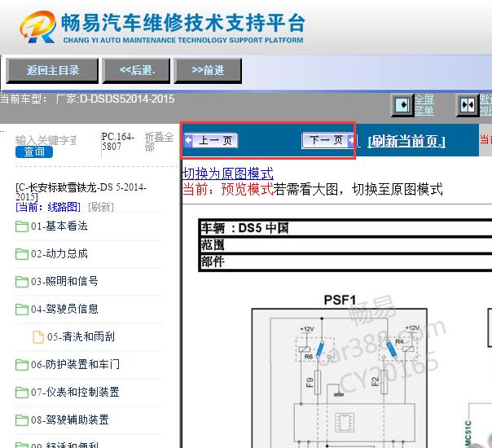Screen dimensions: 492x448
Task: Click the folder icon beside 07-仪表和控制装置
Action: click(22, 393)
